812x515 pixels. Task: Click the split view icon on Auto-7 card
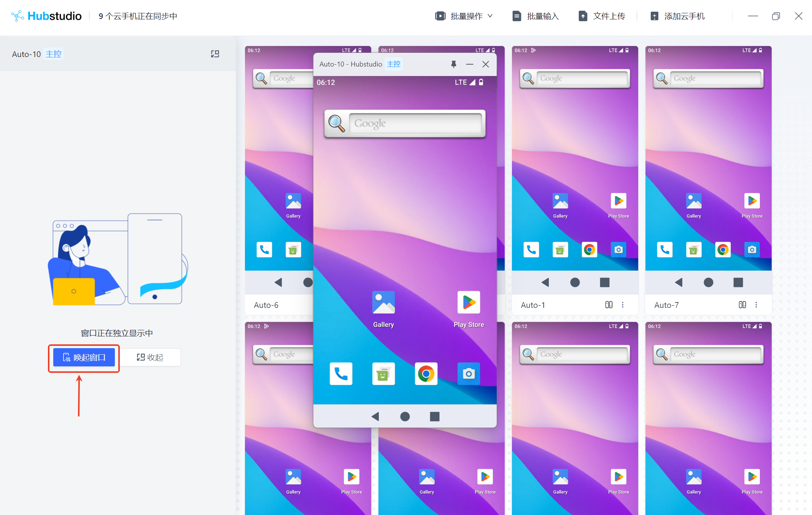[x=742, y=305]
